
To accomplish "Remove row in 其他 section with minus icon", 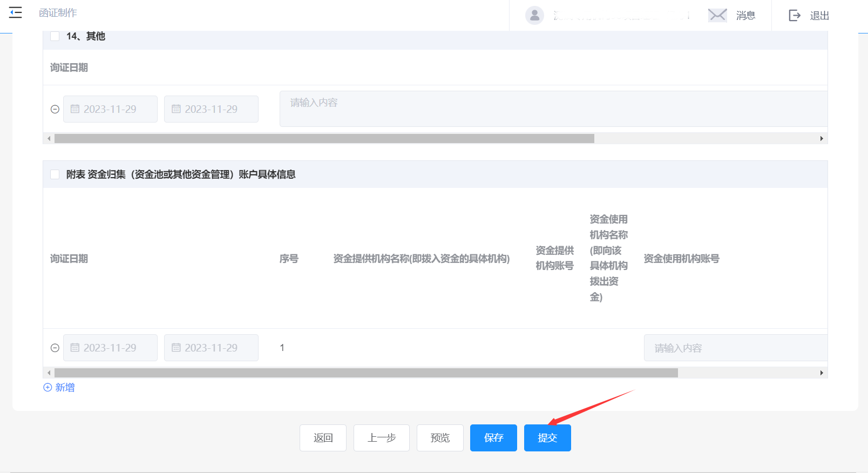I will [55, 109].
